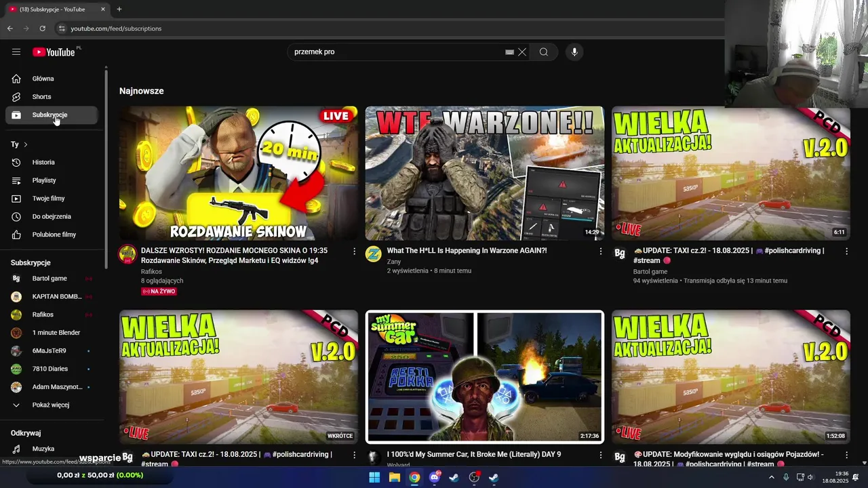Open title I 100%'d My Summer Car
This screenshot has width=868, height=488.
point(474,455)
